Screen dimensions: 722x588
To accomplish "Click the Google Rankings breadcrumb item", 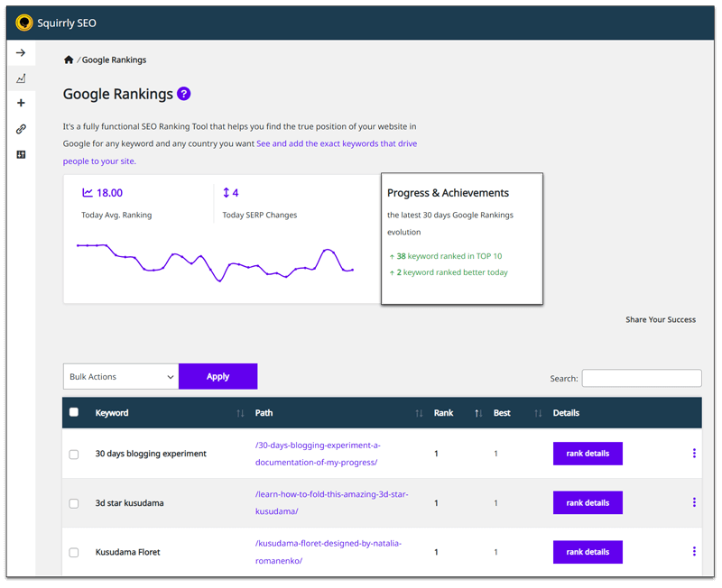I will pos(114,60).
